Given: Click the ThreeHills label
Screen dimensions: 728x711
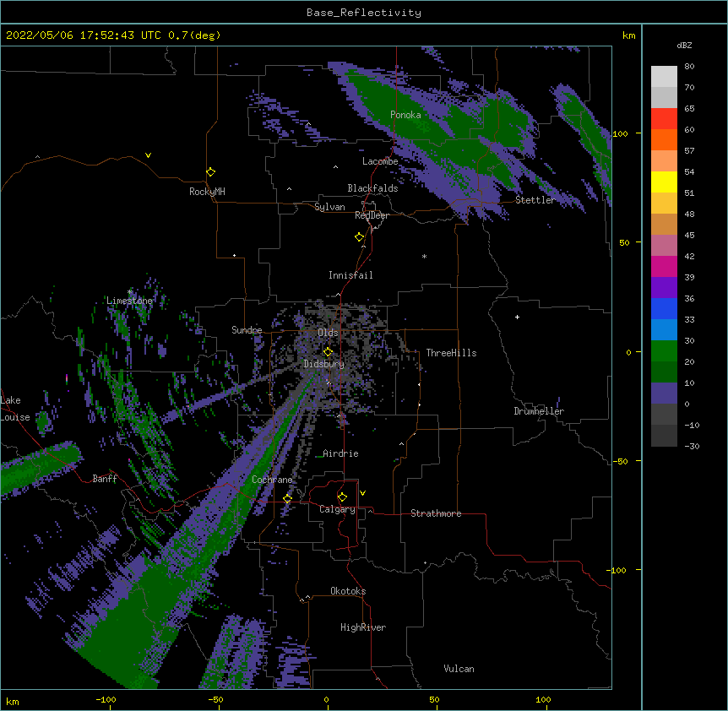Looking at the screenshot, I should [451, 353].
